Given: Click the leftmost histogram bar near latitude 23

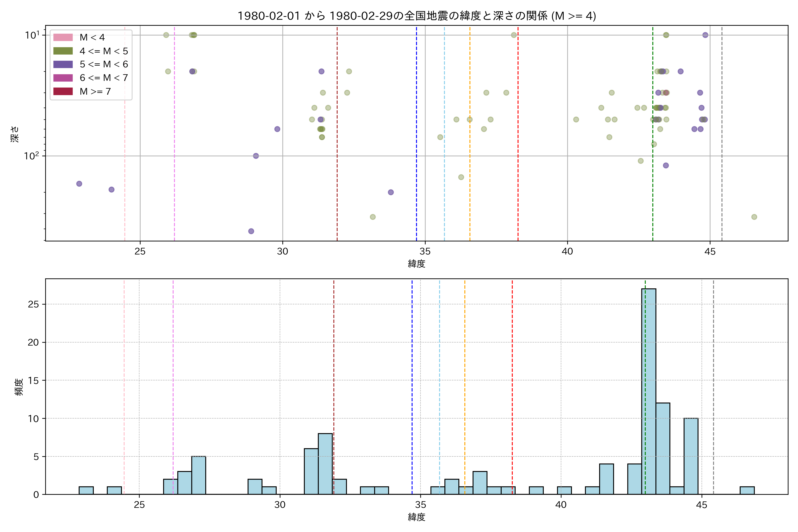Looking at the screenshot, I should pos(86,491).
